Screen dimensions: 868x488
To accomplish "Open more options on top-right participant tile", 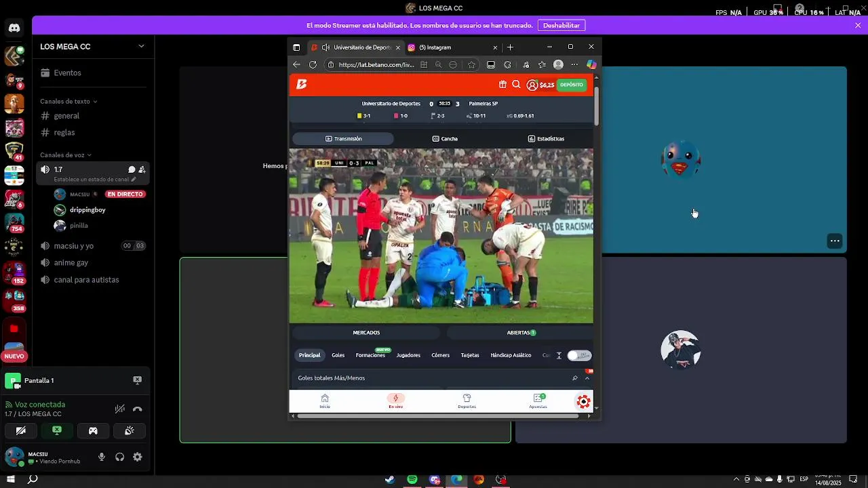I will point(835,241).
